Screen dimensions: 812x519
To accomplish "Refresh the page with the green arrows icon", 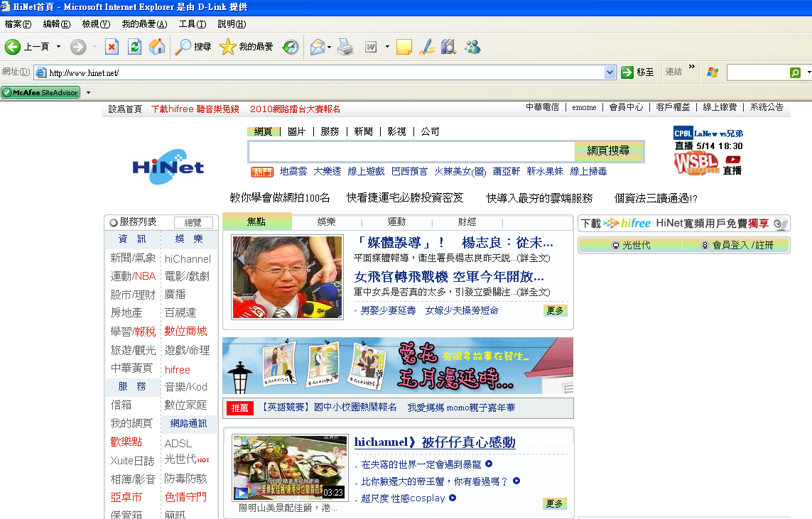I will click(x=135, y=47).
